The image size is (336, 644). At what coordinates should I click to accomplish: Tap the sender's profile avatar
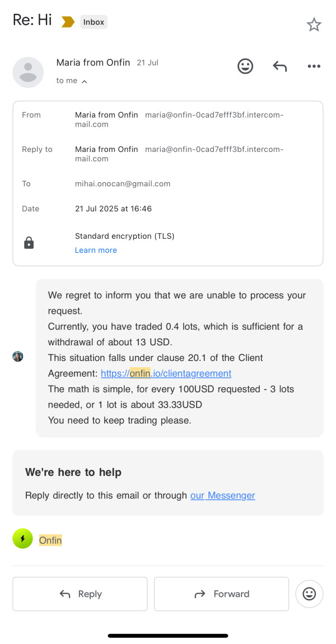[28, 72]
